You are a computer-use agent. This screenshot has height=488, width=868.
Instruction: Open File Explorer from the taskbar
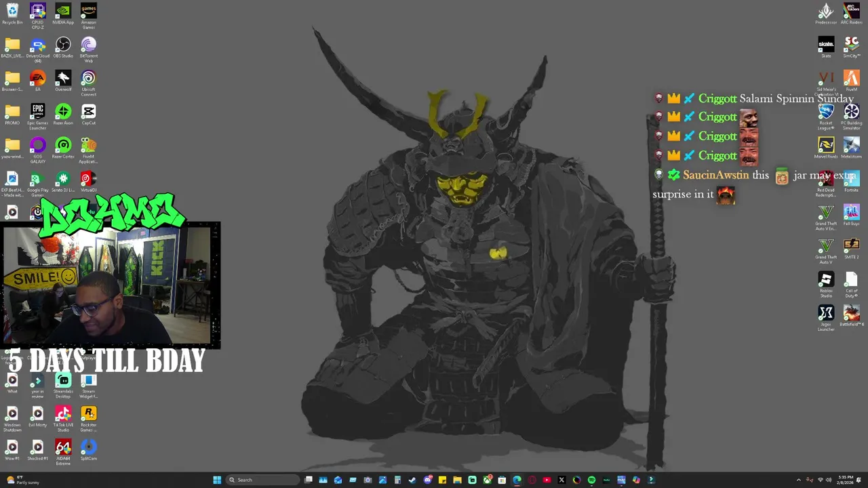(457, 480)
